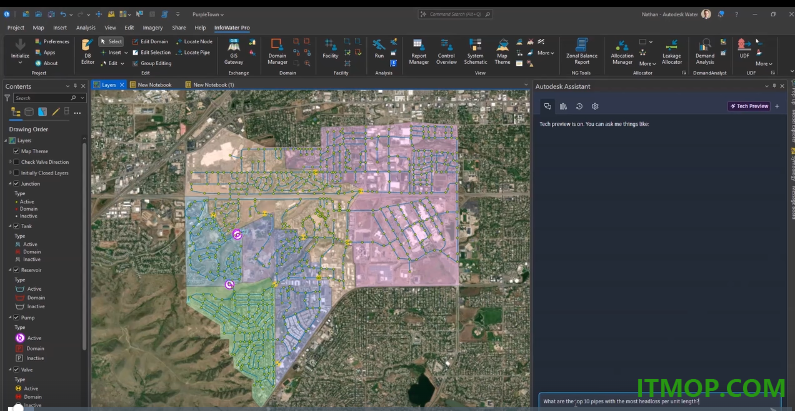Open the Leakage Allocator
The image size is (795, 411).
[x=671, y=51]
